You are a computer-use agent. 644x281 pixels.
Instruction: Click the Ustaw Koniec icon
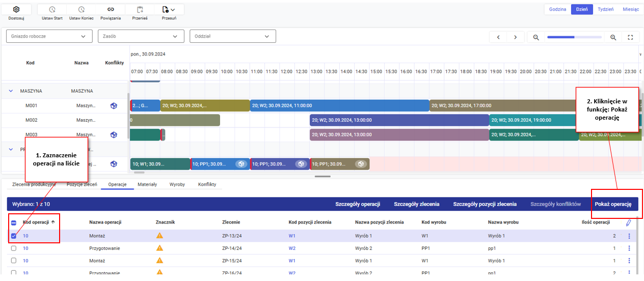[82, 10]
